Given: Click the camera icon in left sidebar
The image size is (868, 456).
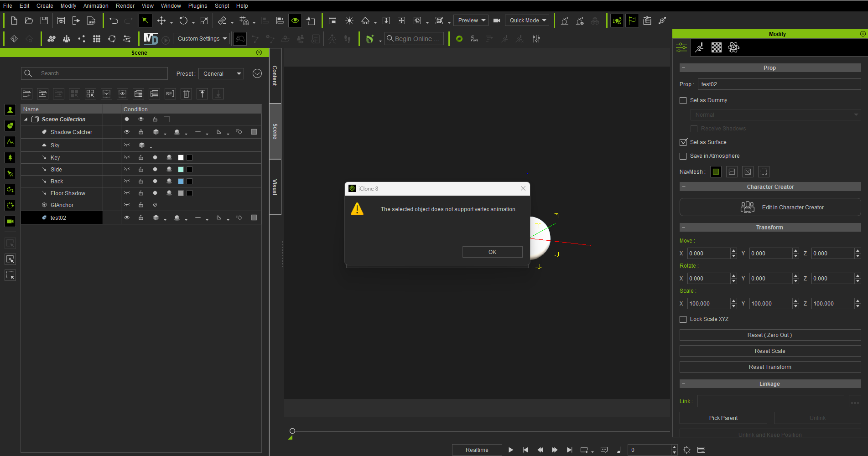Looking at the screenshot, I should (10, 222).
